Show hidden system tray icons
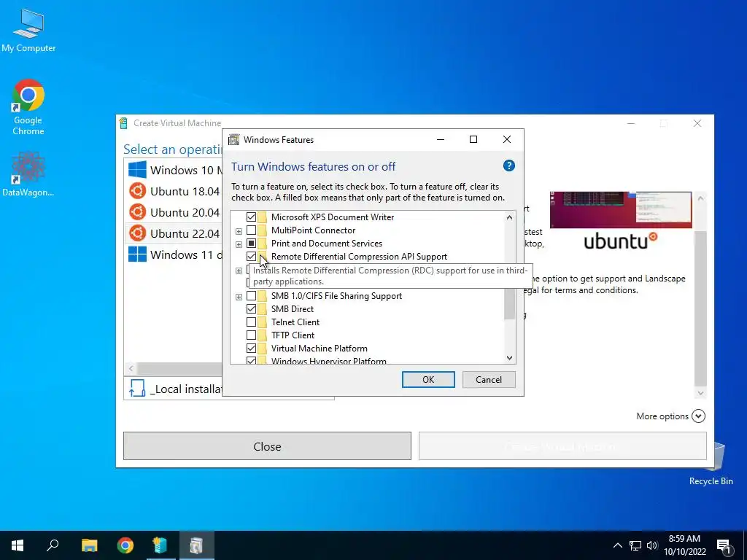Screen dimensions: 747x560 pos(617,545)
